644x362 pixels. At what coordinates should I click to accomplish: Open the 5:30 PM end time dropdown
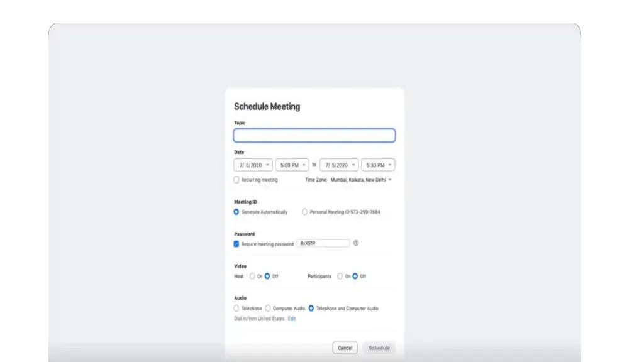[378, 165]
